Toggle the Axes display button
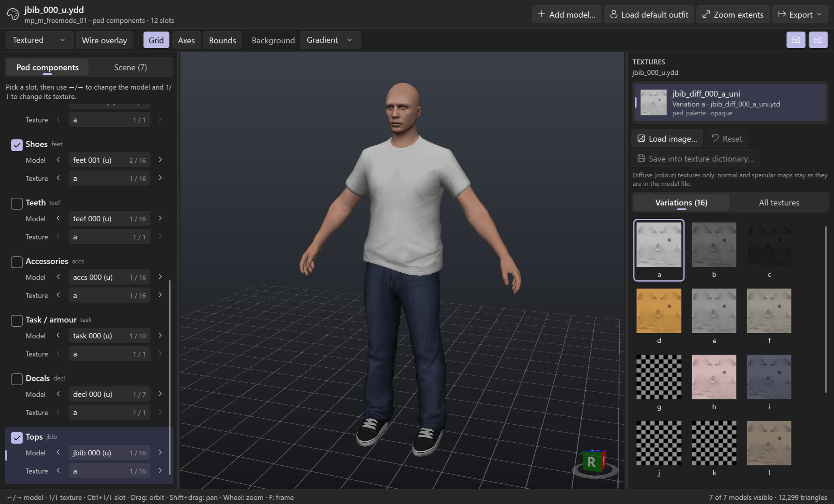 (x=186, y=40)
